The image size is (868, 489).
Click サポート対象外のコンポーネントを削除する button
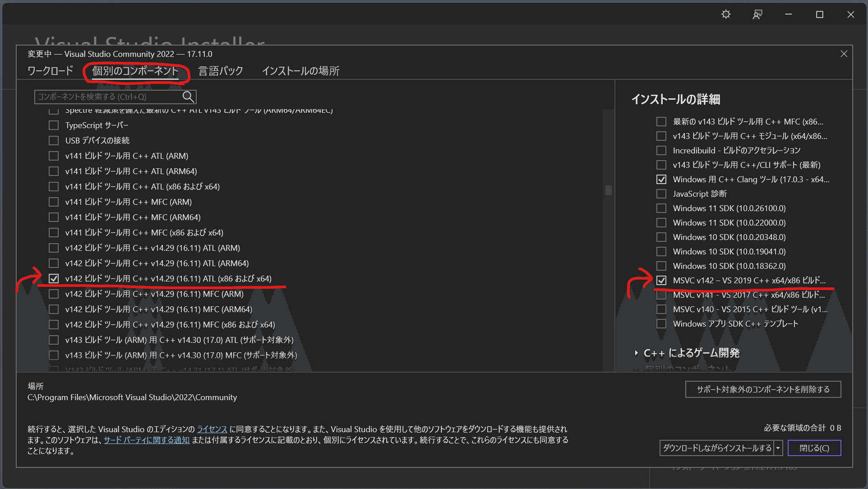763,389
